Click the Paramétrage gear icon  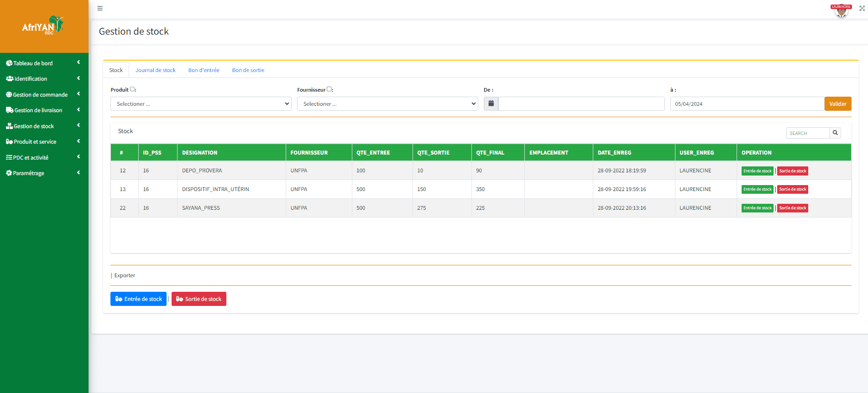(x=9, y=173)
